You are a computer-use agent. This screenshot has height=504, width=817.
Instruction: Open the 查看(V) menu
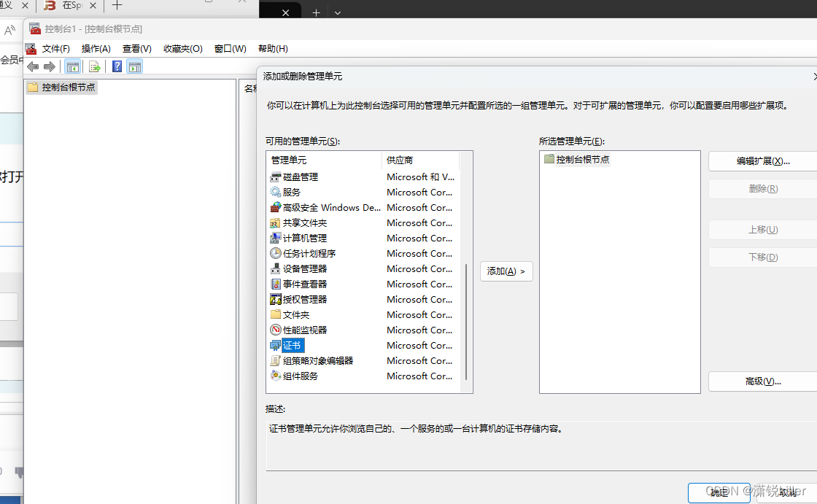pyautogui.click(x=136, y=48)
